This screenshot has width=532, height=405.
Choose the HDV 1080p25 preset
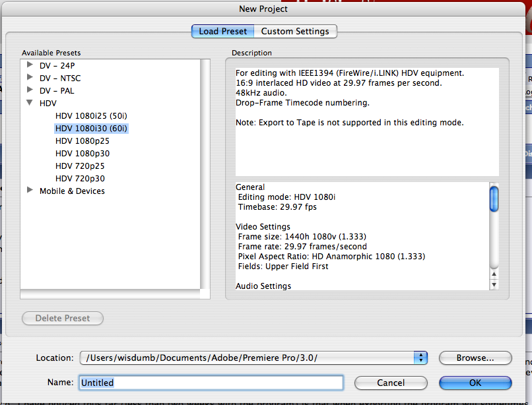(83, 141)
